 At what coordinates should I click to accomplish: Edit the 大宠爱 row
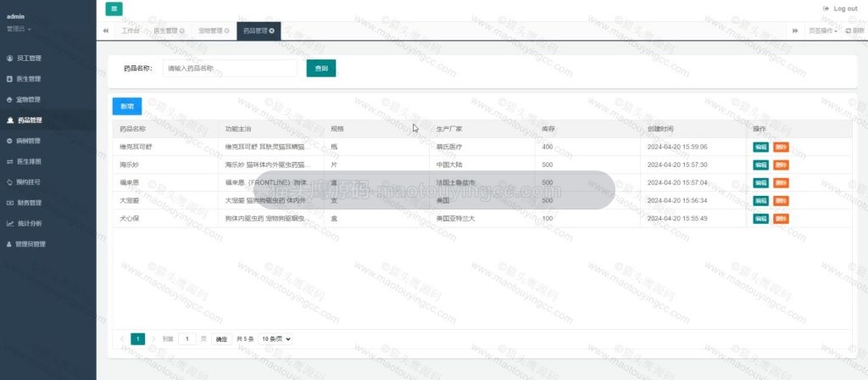pos(760,200)
